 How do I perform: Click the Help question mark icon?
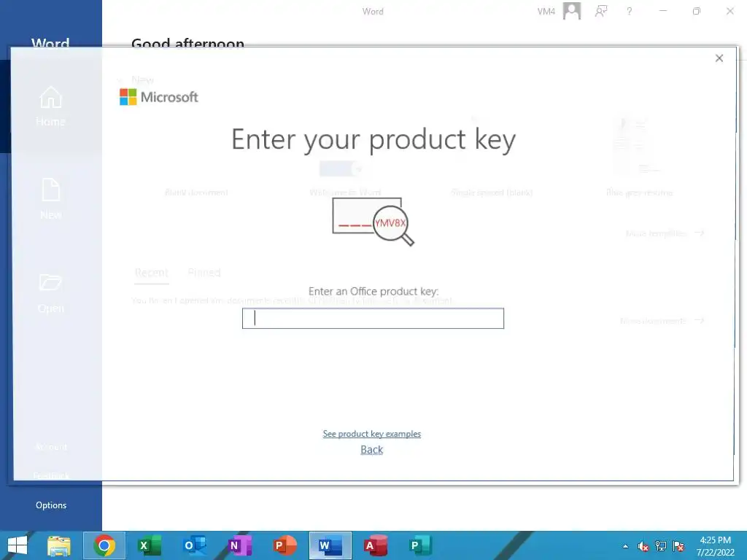tap(630, 11)
